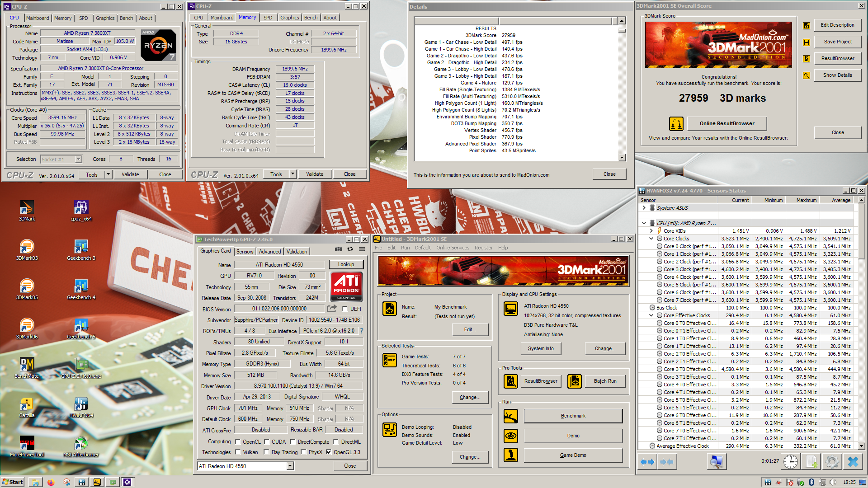
Task: Launch Geekbench 3 desktop icon
Action: tap(81, 249)
